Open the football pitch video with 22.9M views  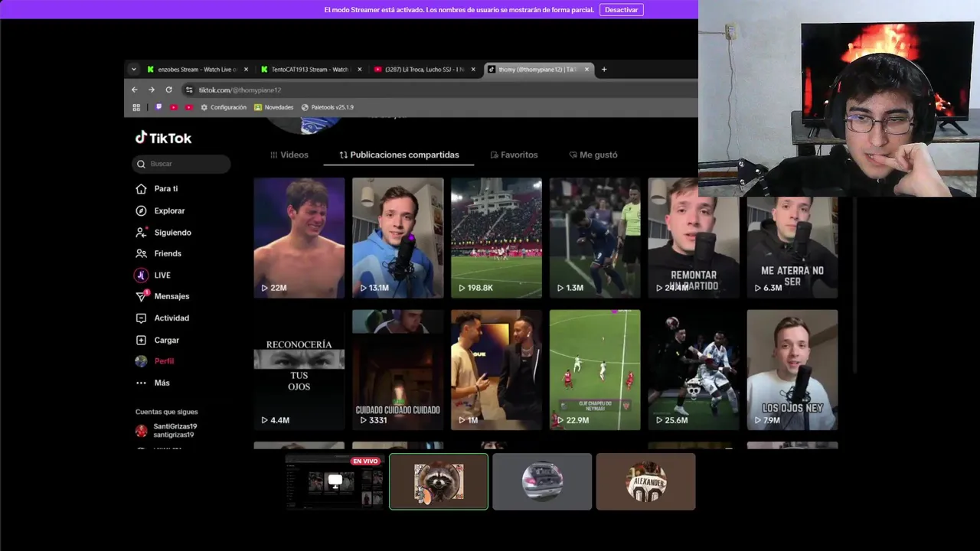tap(595, 370)
